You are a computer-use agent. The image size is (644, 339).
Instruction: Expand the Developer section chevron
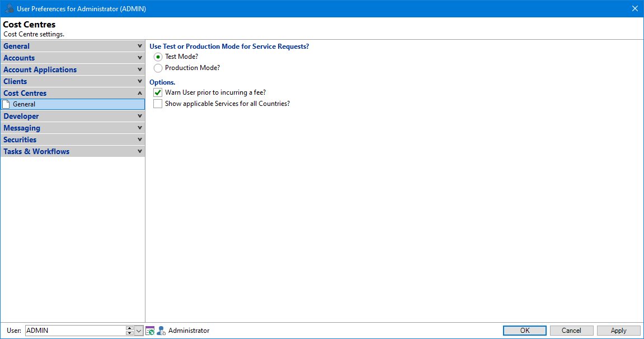pyautogui.click(x=140, y=117)
